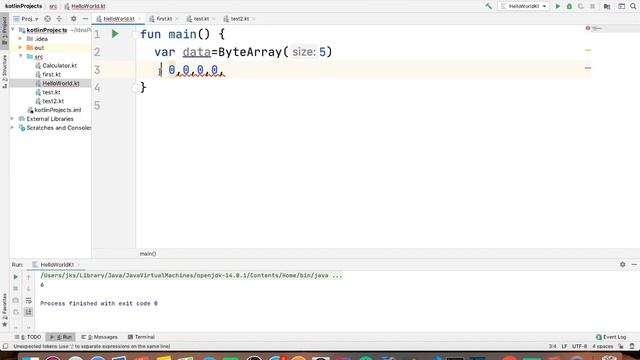Open Search Everywhere magnifier icon

point(633,6)
